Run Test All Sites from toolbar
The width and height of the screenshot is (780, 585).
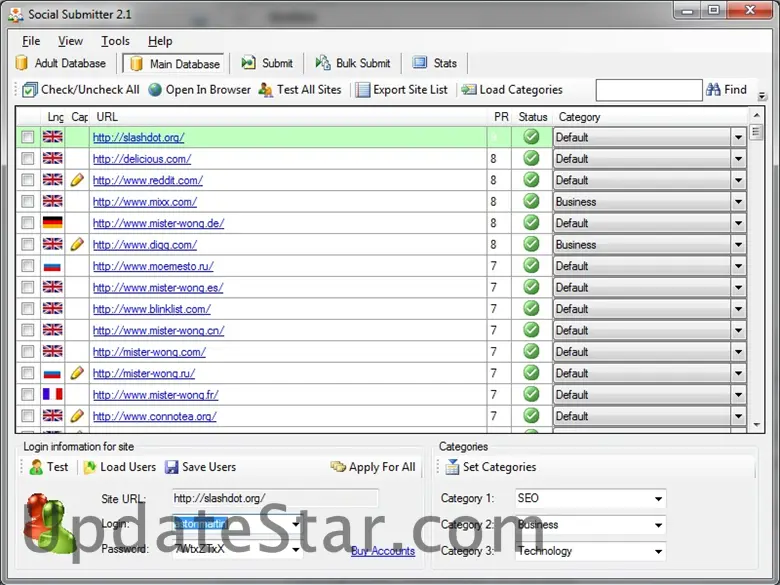pyautogui.click(x=266, y=90)
